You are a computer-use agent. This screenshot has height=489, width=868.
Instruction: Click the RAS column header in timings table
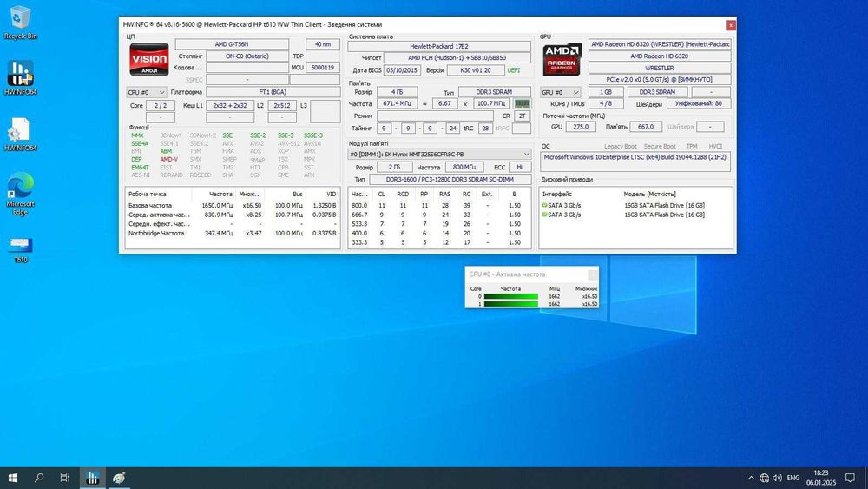click(444, 194)
